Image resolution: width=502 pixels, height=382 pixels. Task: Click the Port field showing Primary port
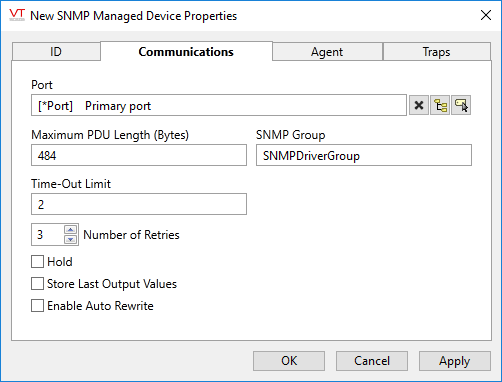coord(219,106)
